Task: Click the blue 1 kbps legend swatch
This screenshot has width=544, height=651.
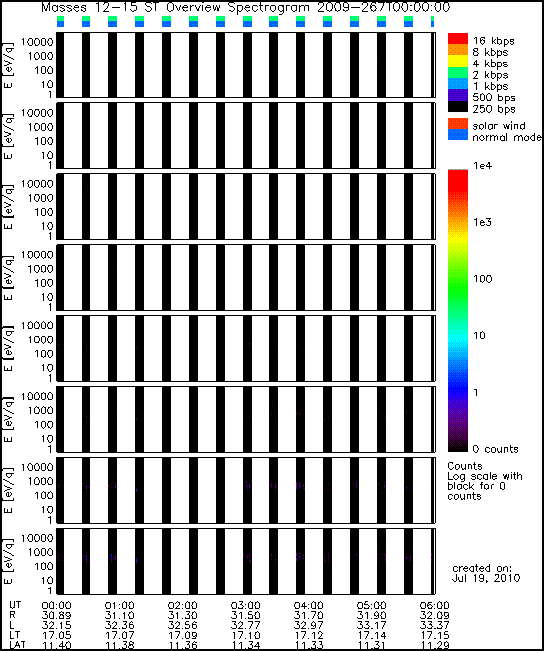Action: pyautogui.click(x=458, y=84)
